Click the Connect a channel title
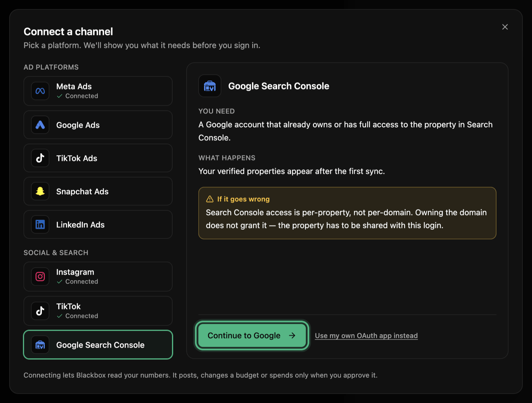532x403 pixels. tap(68, 32)
